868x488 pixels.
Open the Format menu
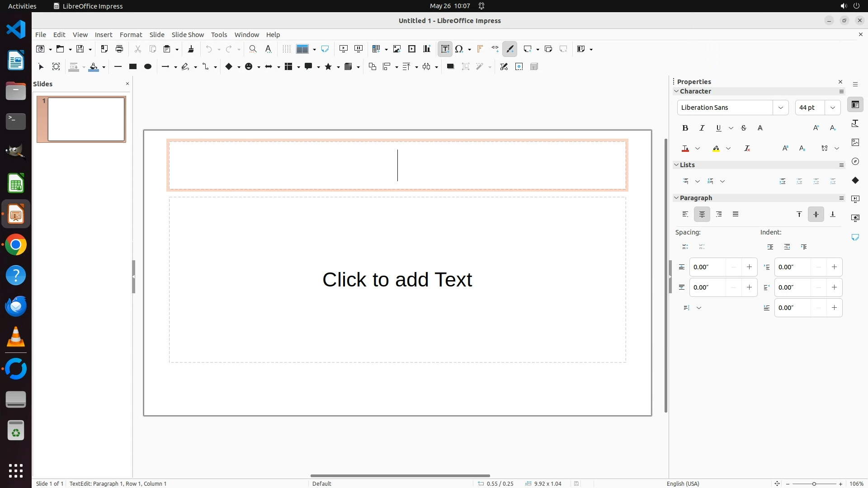(131, 35)
